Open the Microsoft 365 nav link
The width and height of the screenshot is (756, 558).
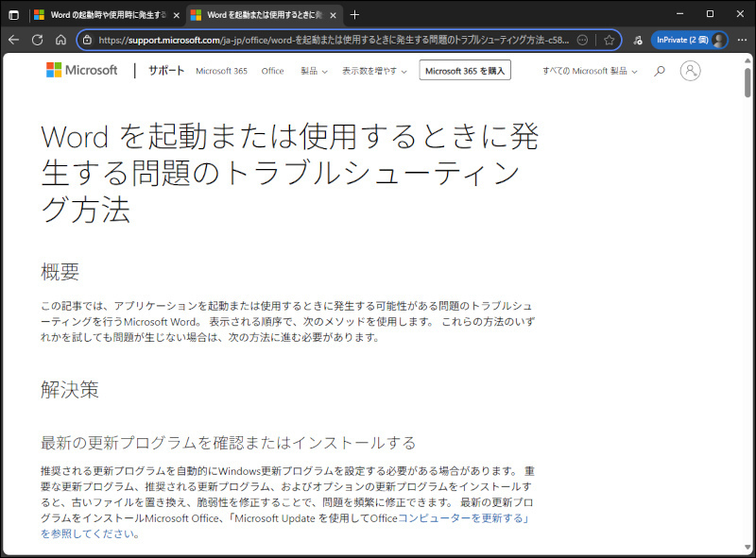pos(221,71)
